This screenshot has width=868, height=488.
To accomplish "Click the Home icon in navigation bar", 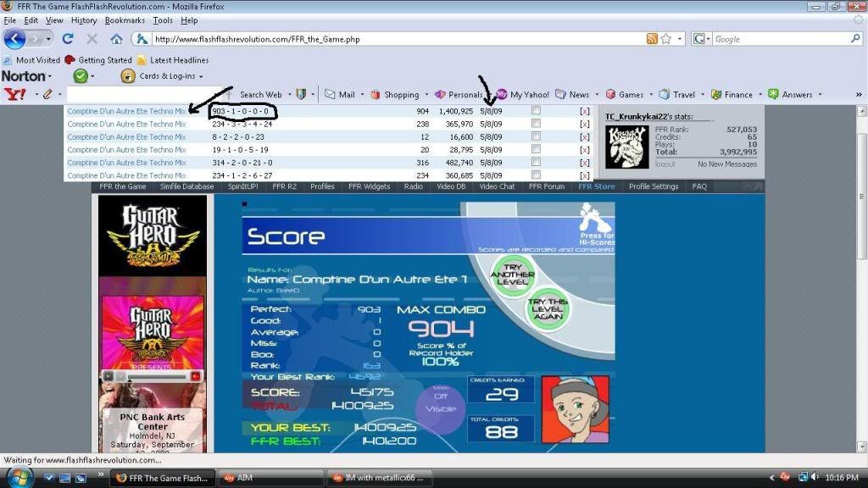I will [x=116, y=39].
